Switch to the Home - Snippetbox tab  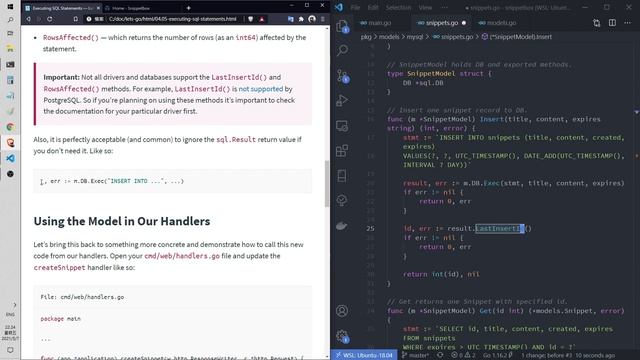pyautogui.click(x=131, y=8)
